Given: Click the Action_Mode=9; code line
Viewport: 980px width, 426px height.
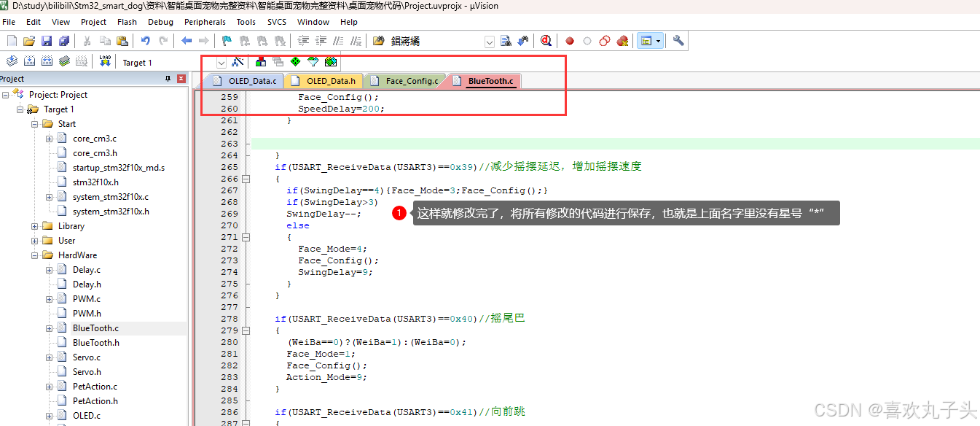Looking at the screenshot, I should click(326, 377).
